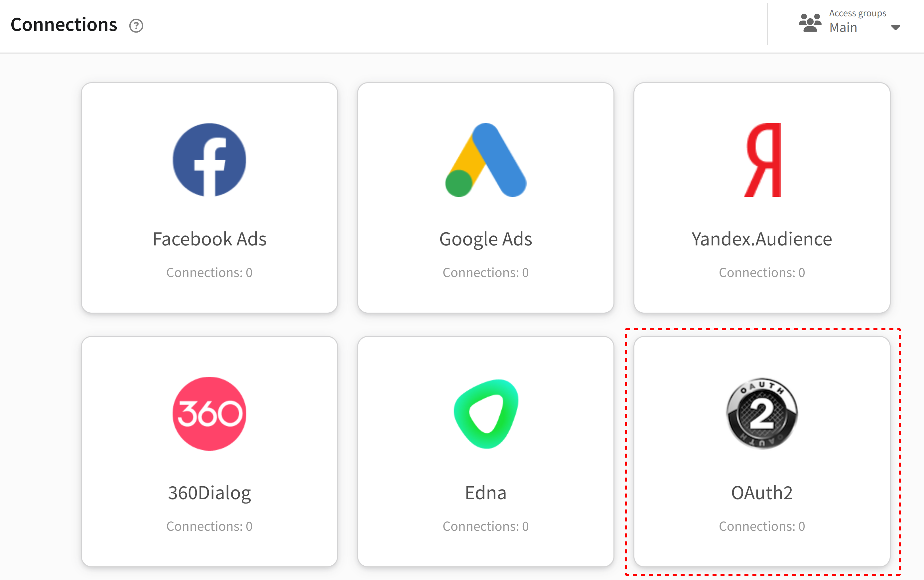Click the red Yandex logo icon
Image resolution: width=924 pixels, height=580 pixels.
click(762, 160)
